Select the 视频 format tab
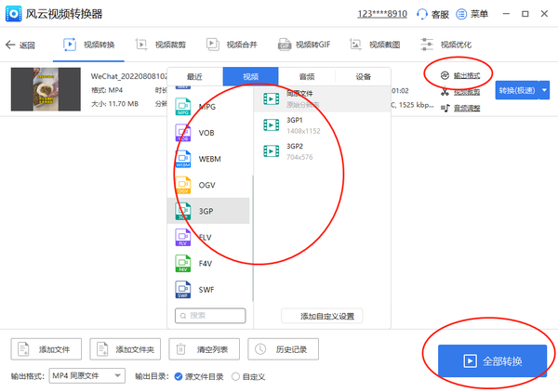This screenshot has height=392, width=558. tap(250, 76)
